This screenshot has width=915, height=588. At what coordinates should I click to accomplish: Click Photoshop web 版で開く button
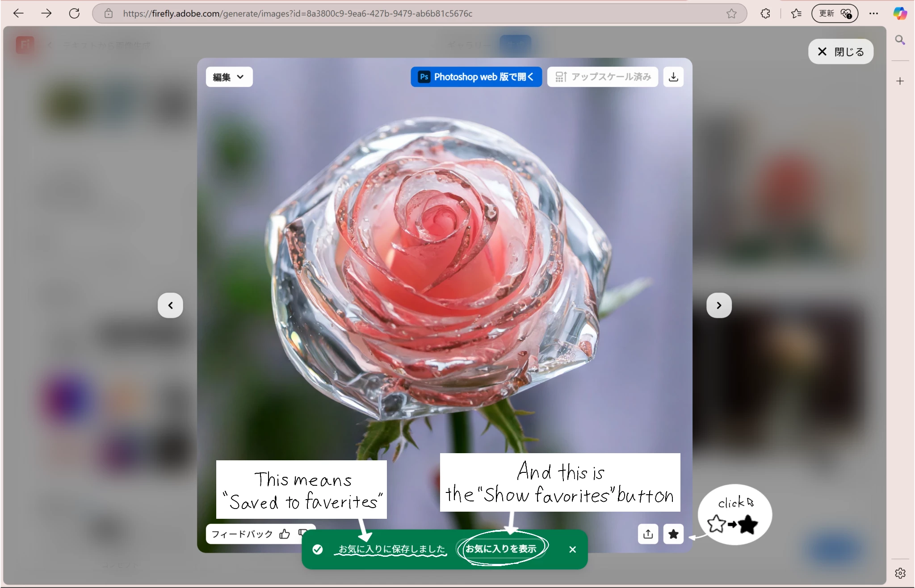click(476, 77)
